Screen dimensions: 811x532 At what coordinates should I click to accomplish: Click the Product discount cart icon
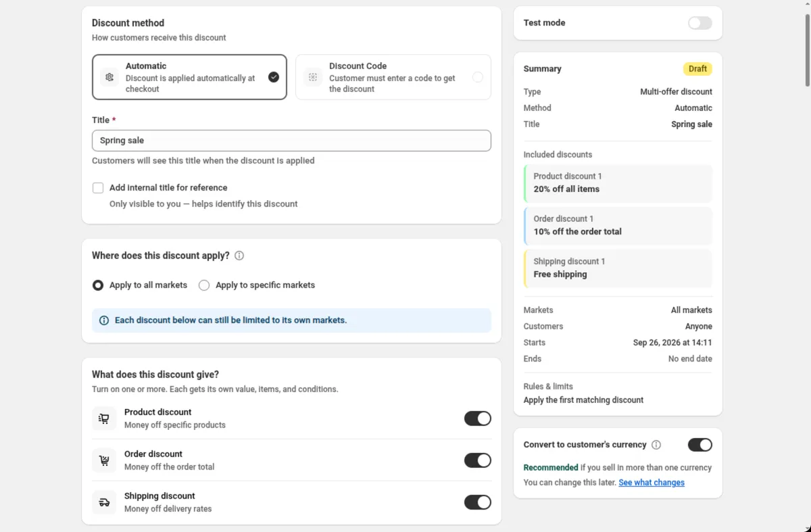[x=104, y=418]
